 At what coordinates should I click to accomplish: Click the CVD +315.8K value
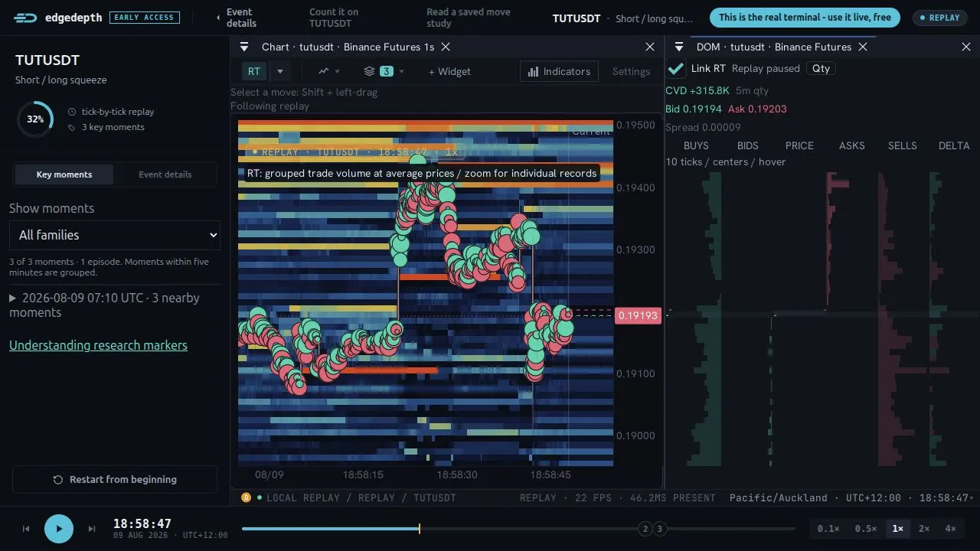click(x=697, y=90)
